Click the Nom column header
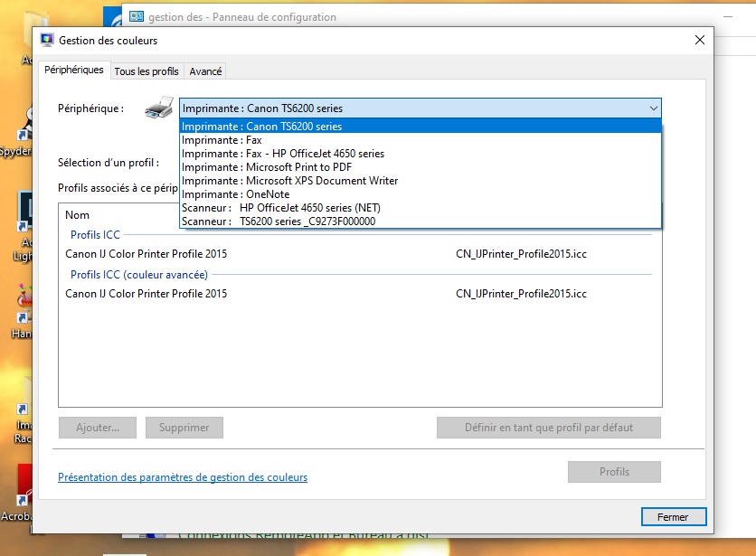This screenshot has width=756, height=556. tap(77, 215)
